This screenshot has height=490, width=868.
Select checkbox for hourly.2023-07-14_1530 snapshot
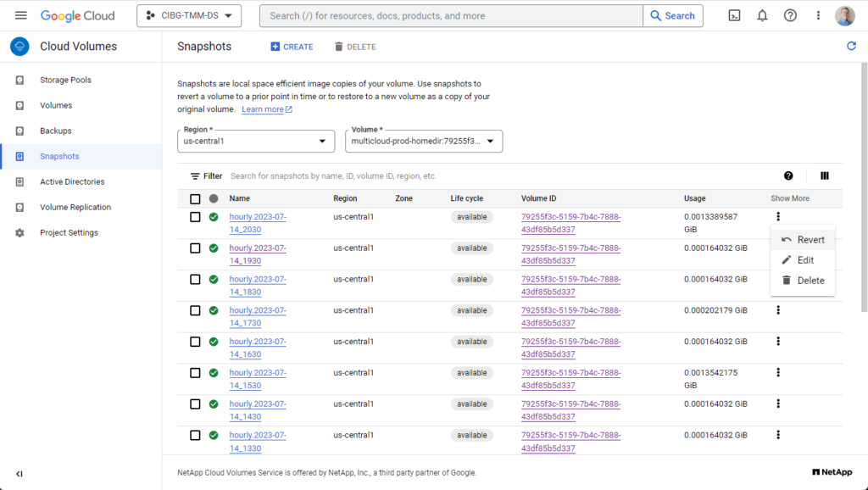coord(195,373)
